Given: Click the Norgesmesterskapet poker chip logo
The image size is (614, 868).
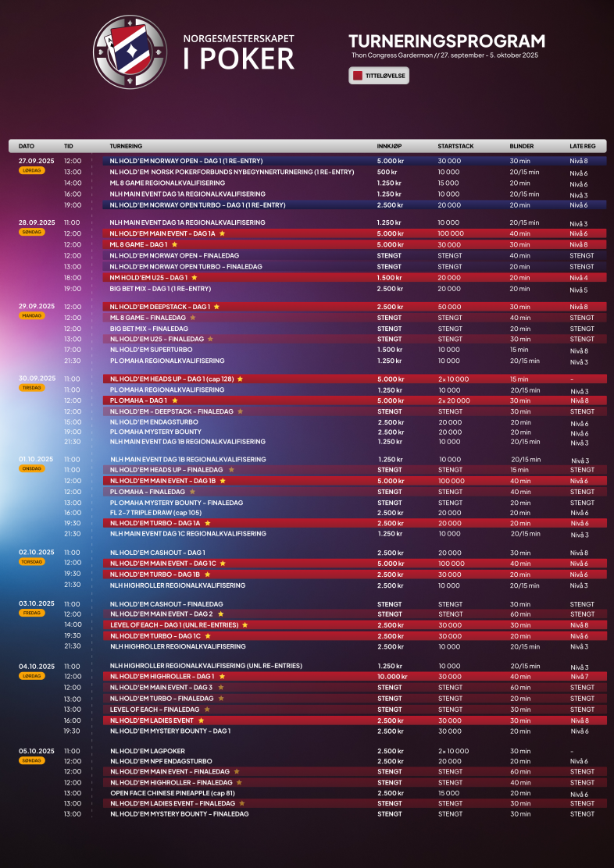Looking at the screenshot, I should (130, 52).
